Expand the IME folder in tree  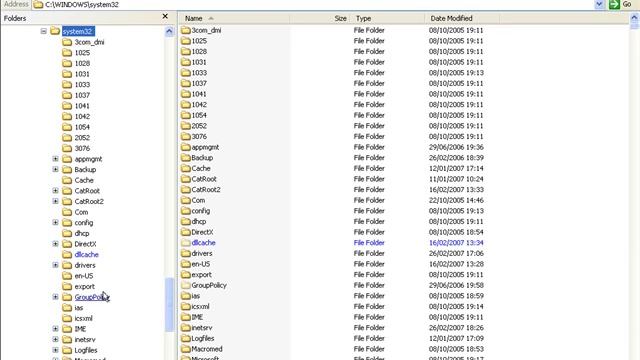coord(56,329)
